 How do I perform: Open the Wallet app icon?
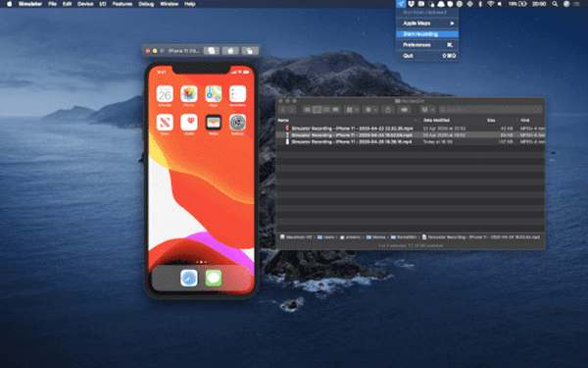pos(214,123)
